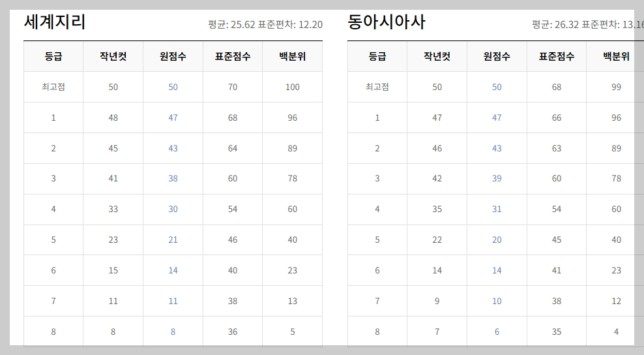The height and width of the screenshot is (355, 644).
Task: Click the 등급 column header in 동아시아사 table
Action: [377, 56]
